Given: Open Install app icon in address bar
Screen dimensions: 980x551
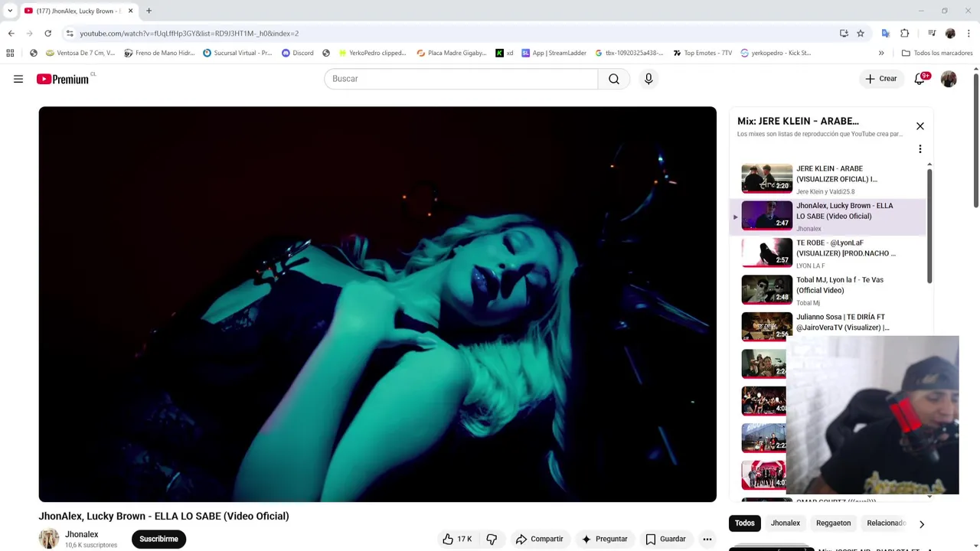Looking at the screenshot, I should click(844, 34).
